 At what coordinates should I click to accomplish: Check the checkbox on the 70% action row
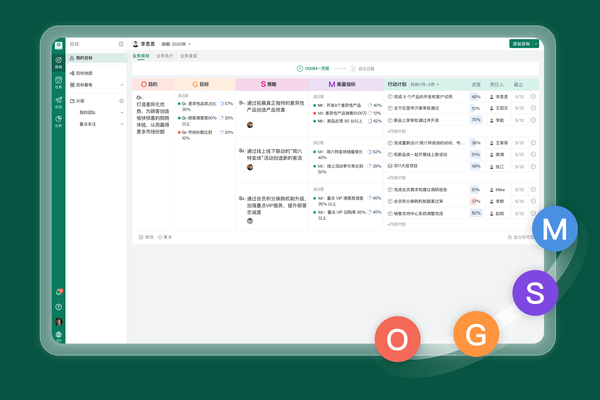[390, 120]
